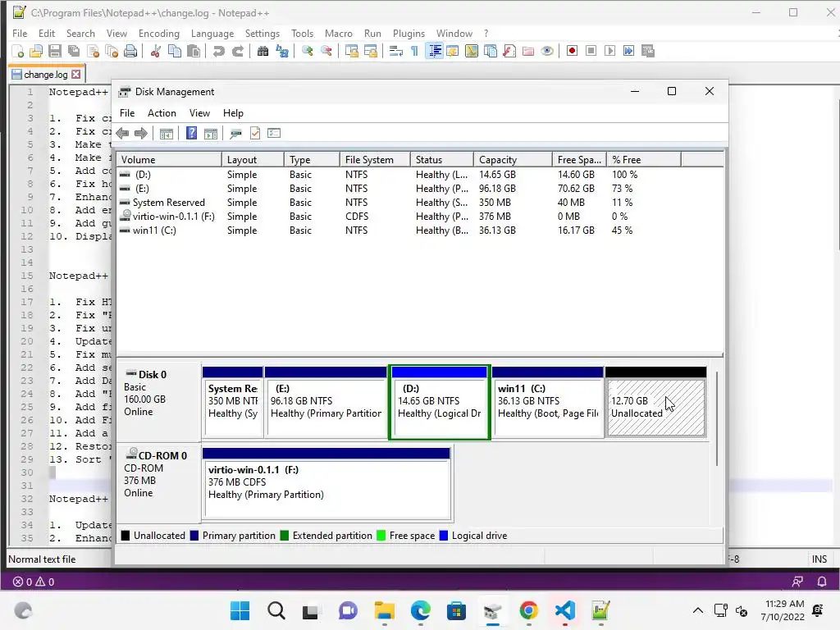Image resolution: width=840 pixels, height=630 pixels.
Task: Open Windows Start button on taskbar
Action: 240,610
